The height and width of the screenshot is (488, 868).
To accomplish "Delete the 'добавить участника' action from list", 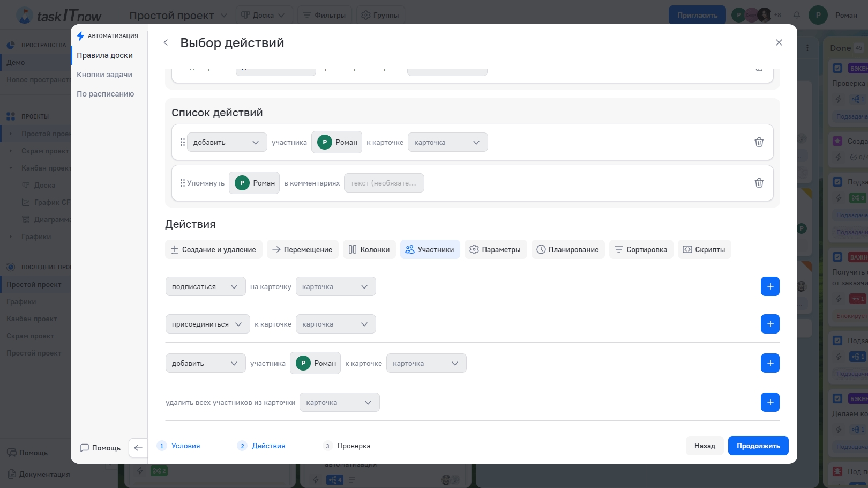I will coord(759,142).
